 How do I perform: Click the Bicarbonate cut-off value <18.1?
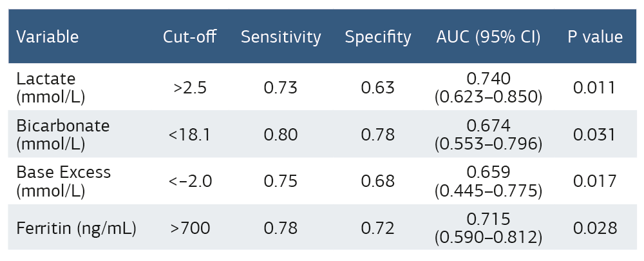click(189, 135)
